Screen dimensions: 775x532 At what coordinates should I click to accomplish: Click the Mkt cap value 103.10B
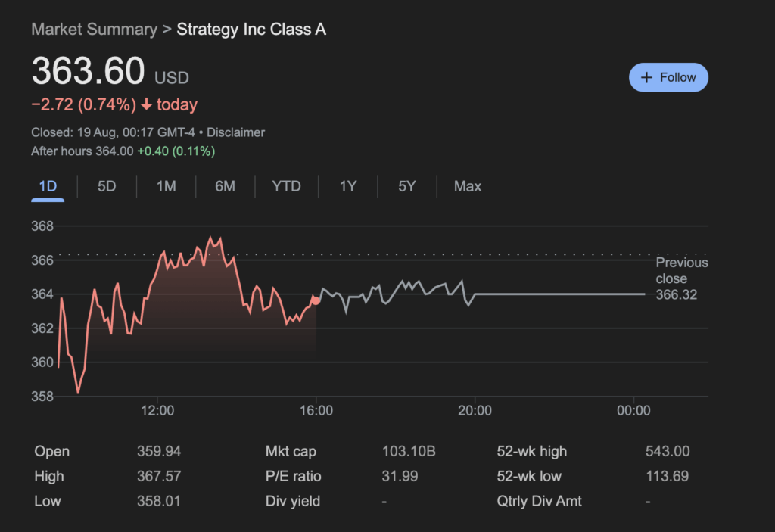click(408, 452)
